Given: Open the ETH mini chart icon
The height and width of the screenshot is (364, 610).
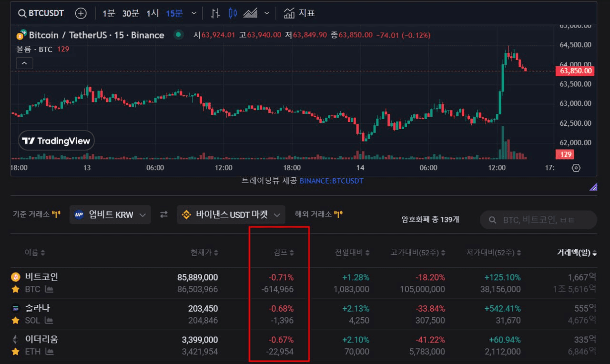Looking at the screenshot, I should pos(49,352).
